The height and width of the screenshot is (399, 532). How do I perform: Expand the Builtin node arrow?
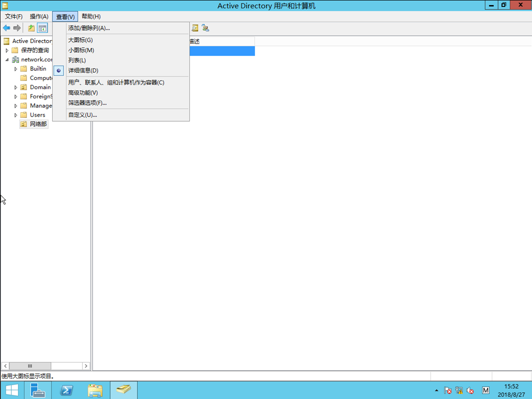(x=16, y=69)
